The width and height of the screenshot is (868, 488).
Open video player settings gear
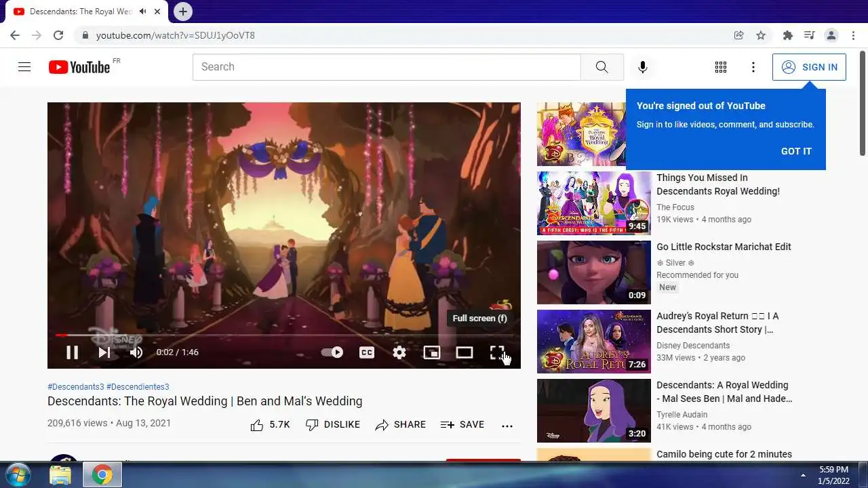[x=399, y=352]
